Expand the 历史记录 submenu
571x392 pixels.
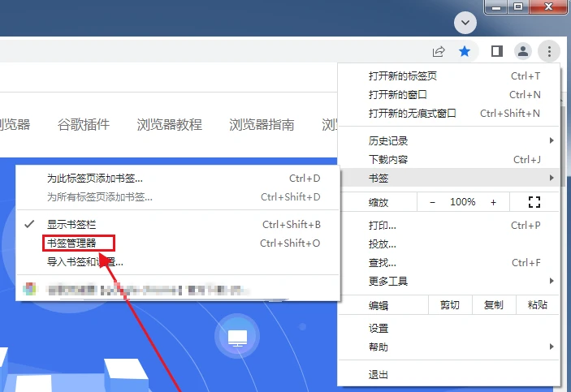[x=448, y=141]
